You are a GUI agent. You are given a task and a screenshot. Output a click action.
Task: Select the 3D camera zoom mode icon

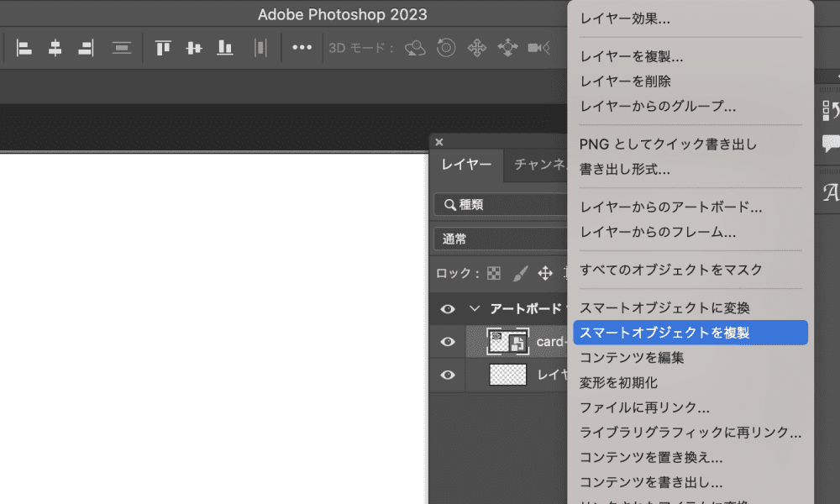coord(538,48)
